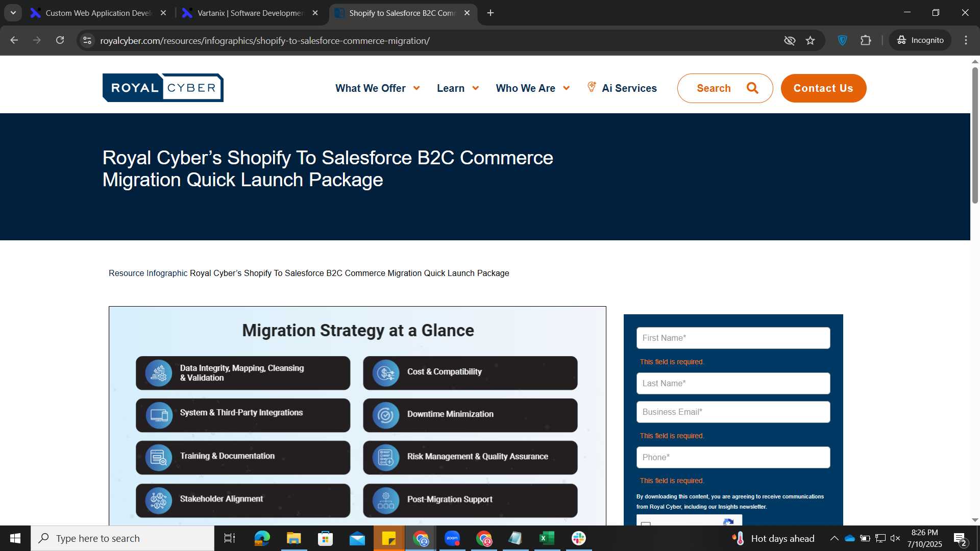
Task: Click Risk Management & Quality Assurance icon
Action: pyautogui.click(x=386, y=458)
